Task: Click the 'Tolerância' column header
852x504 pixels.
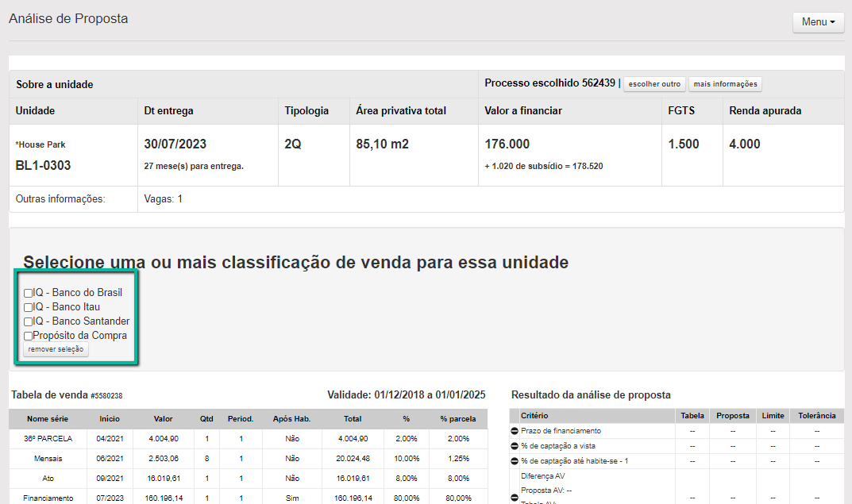Action: [816, 416]
